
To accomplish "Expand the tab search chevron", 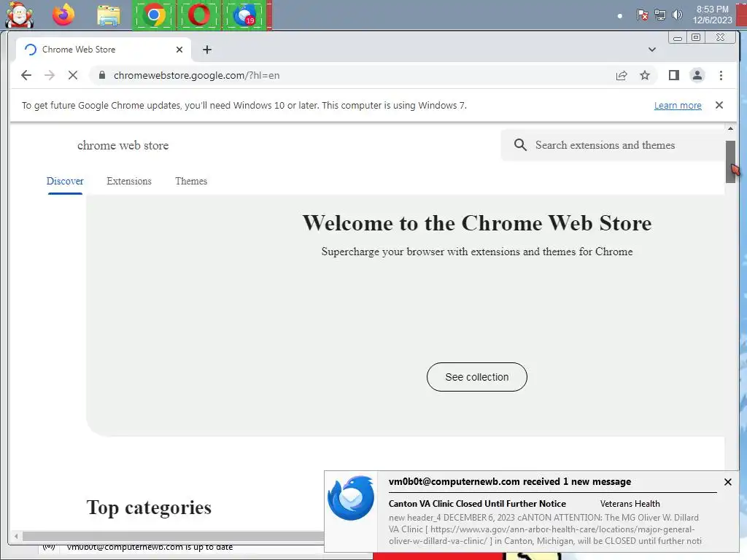I will pyautogui.click(x=651, y=50).
